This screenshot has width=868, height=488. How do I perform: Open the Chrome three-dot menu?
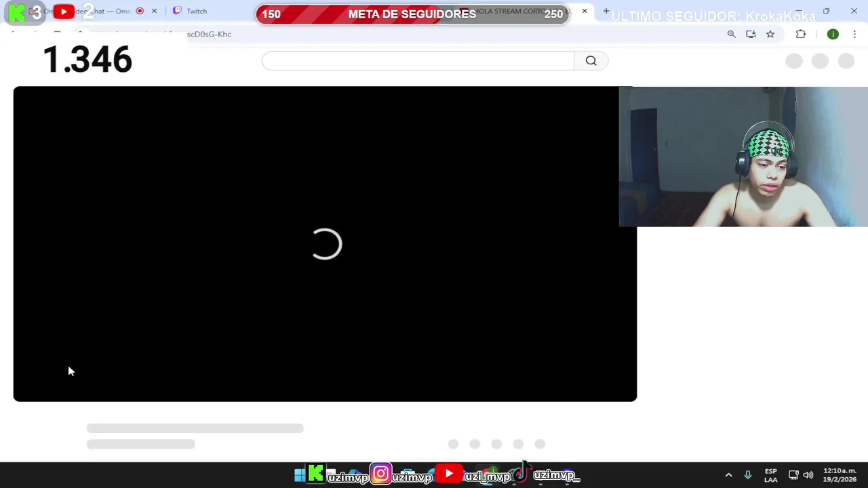[854, 34]
